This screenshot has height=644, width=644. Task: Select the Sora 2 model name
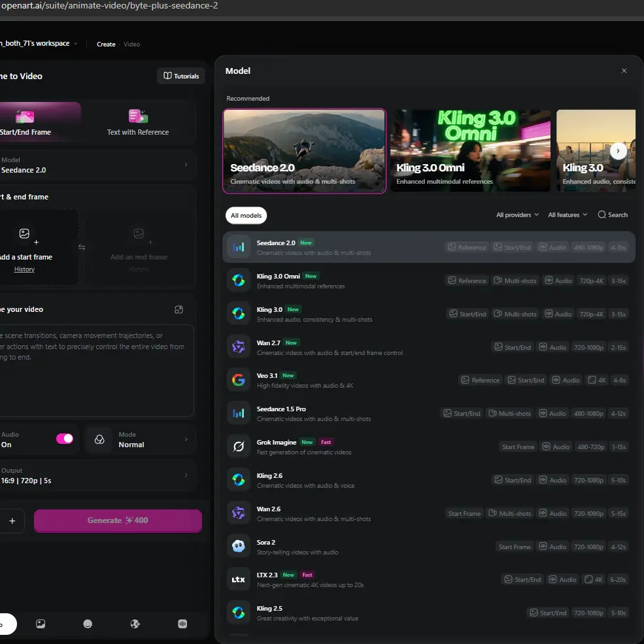265,542
